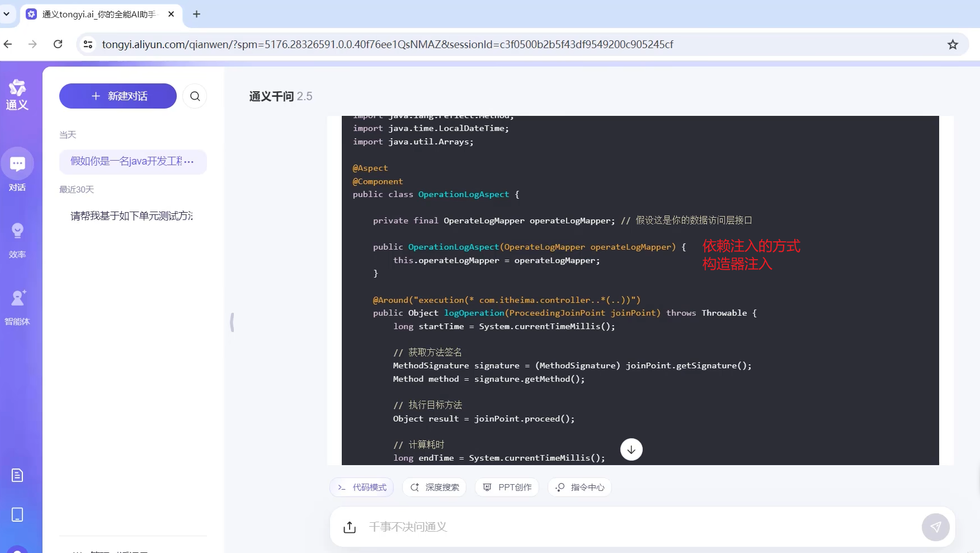980x553 pixels.
Task: Click the 最近30天 section label
Action: pos(77,190)
